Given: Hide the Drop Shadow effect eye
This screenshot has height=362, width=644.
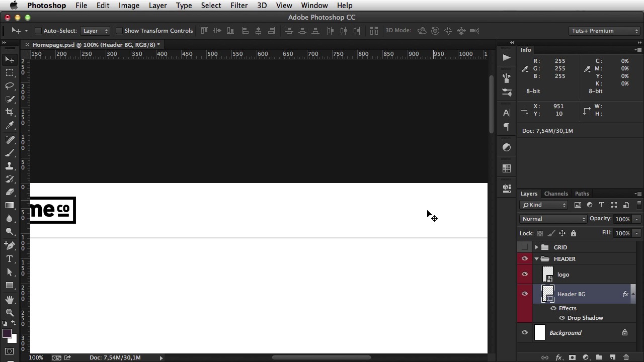Looking at the screenshot, I should click(562, 318).
